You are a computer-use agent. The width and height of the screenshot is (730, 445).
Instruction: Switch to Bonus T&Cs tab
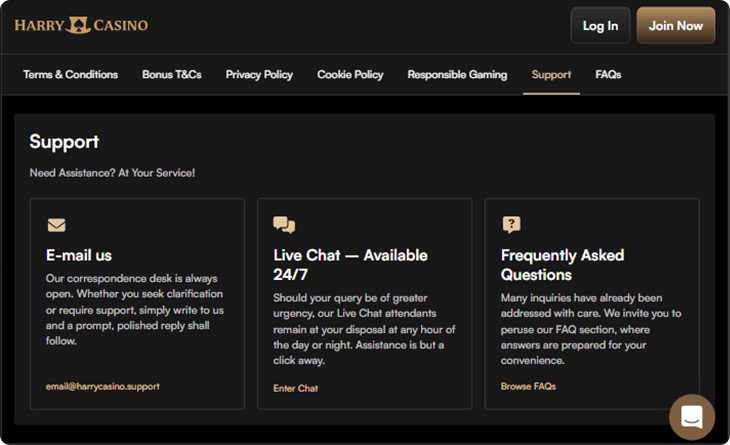(172, 74)
